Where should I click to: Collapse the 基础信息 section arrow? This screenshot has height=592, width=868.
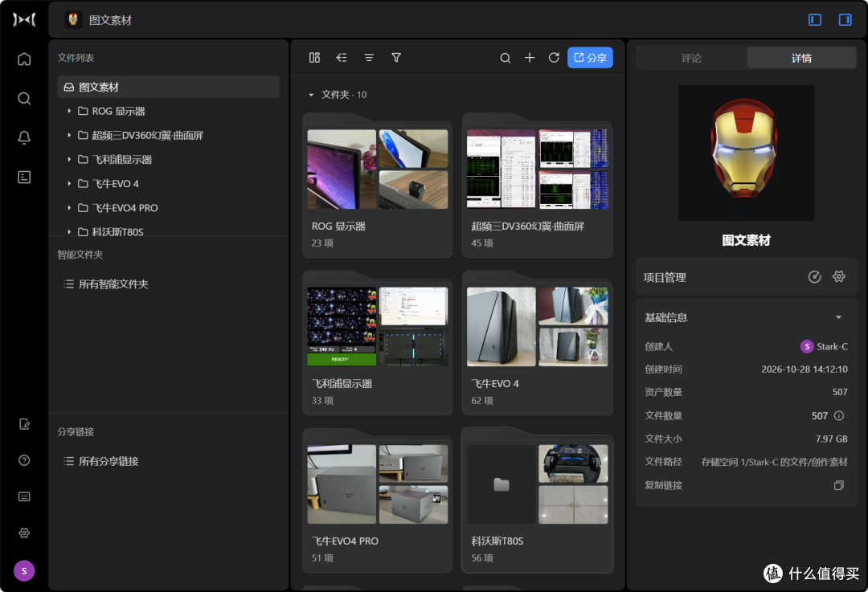coord(838,317)
